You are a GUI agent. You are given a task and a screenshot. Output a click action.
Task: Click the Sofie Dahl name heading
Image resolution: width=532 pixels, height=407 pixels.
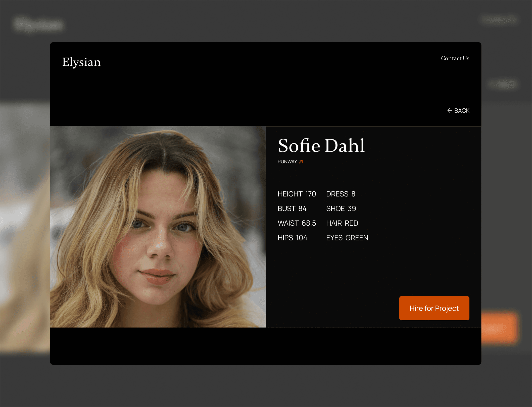click(321, 146)
